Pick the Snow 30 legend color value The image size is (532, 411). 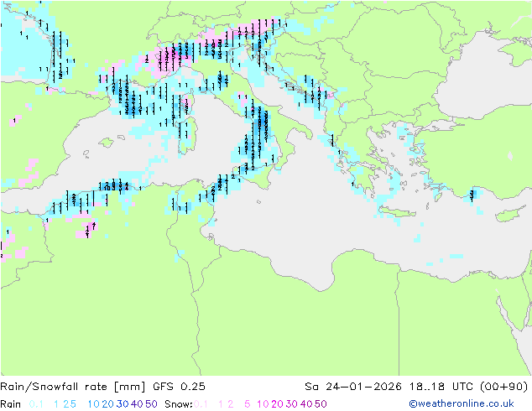point(291,404)
